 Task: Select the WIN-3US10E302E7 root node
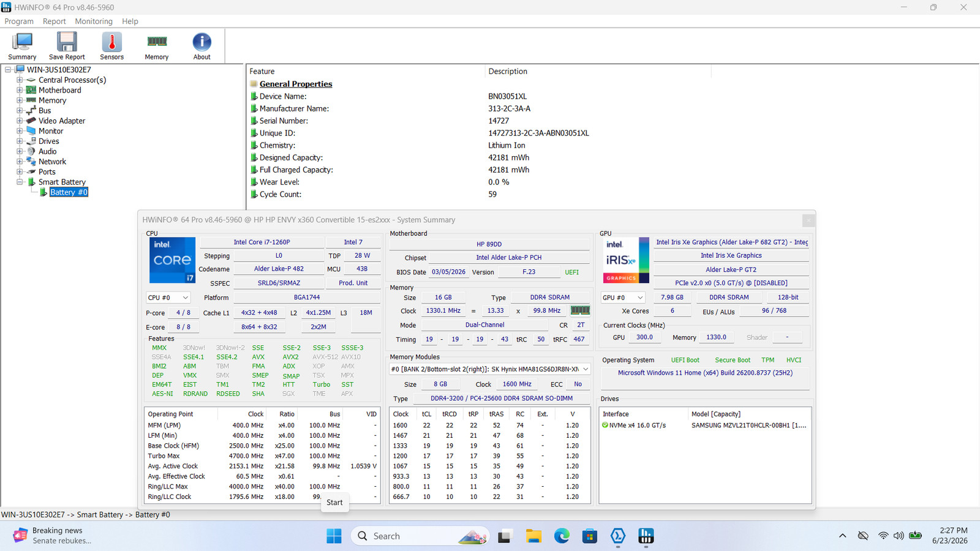click(x=59, y=70)
